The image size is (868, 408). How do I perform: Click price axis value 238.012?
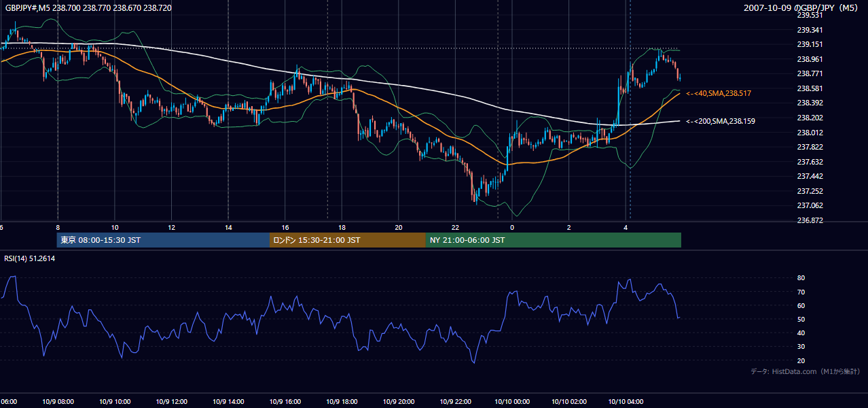pos(810,133)
